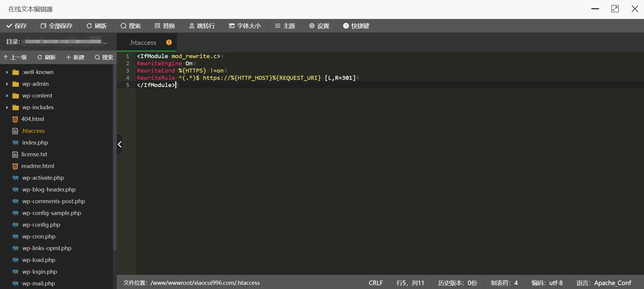Expand the wp-admin folder

[7, 84]
